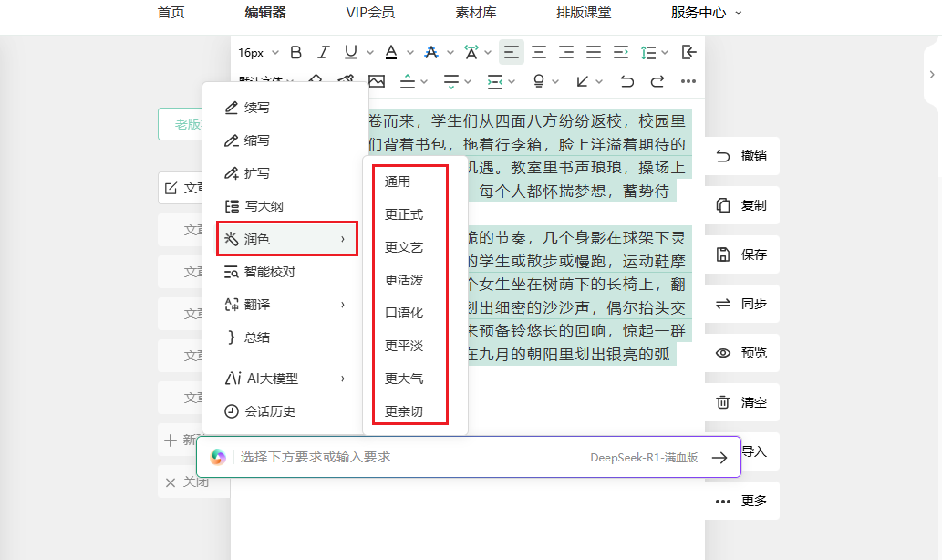
Task: Open the font color picker dropdown arrow
Action: click(x=409, y=53)
